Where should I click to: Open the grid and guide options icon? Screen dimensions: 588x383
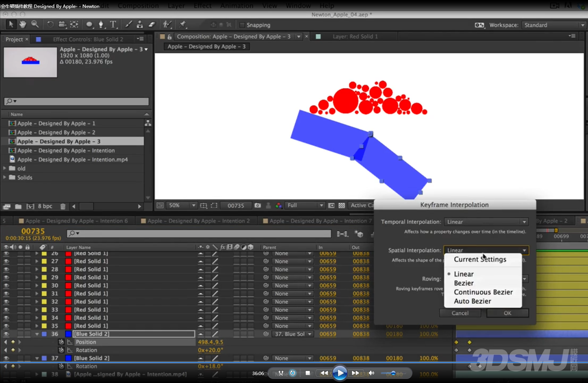point(204,206)
